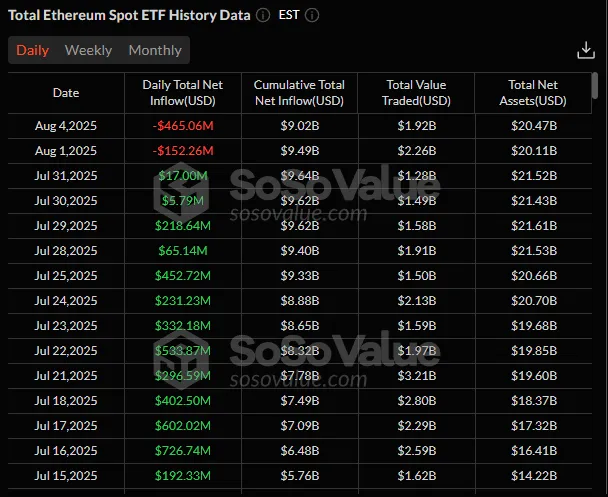Click info icon beside Total Ethereum Spot ETF title
The width and height of the screenshot is (608, 497).
click(263, 16)
